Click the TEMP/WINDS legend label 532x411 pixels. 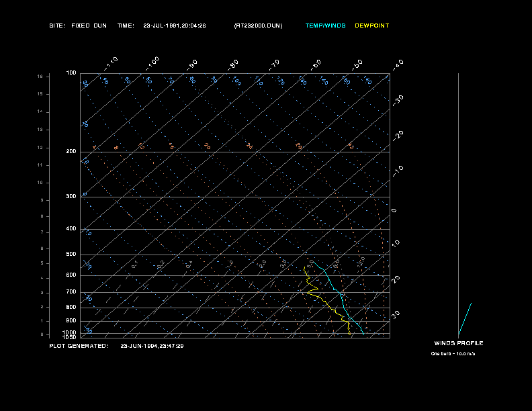[x=325, y=26]
